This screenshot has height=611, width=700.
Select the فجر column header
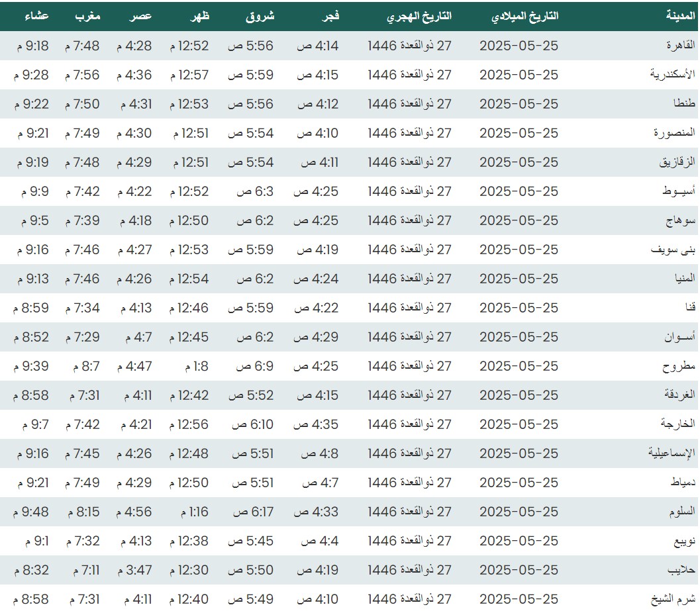[x=330, y=17]
